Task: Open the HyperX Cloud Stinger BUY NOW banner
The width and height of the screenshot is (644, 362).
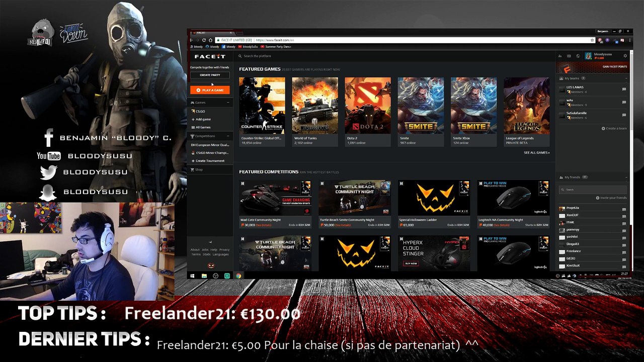Action: coord(434,253)
